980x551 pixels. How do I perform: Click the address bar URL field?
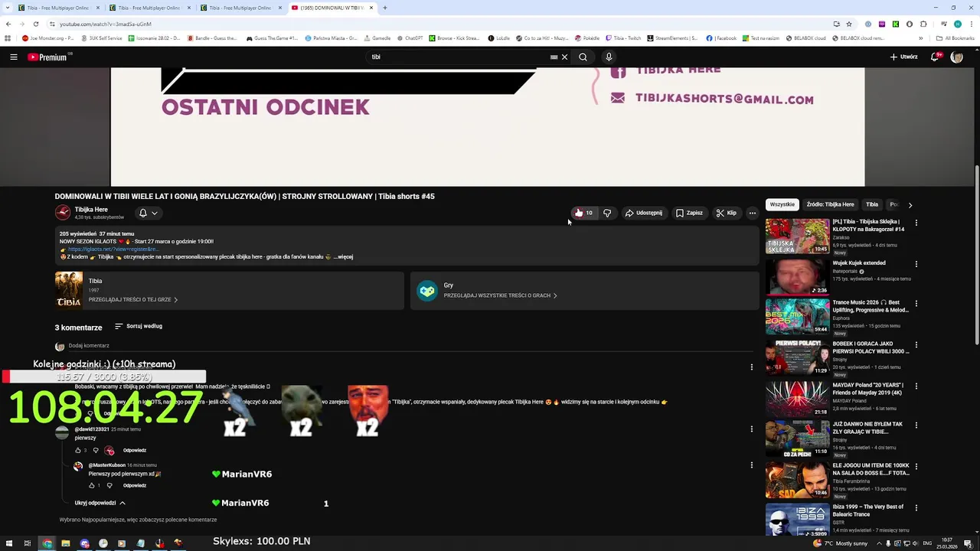pyautogui.click(x=436, y=24)
